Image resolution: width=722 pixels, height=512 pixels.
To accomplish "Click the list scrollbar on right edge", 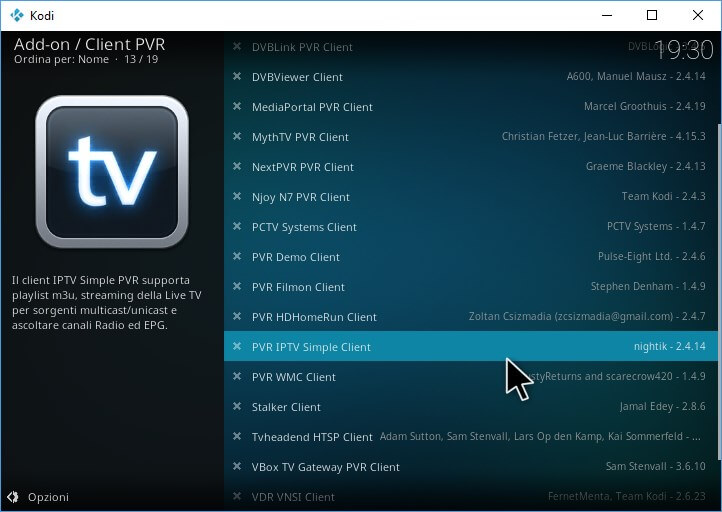I will click(x=719, y=291).
